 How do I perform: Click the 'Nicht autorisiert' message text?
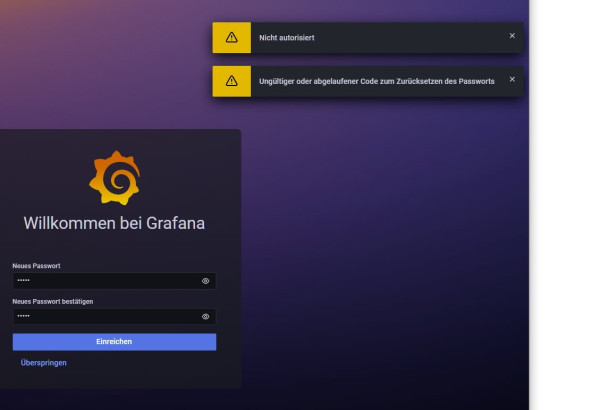[287, 37]
